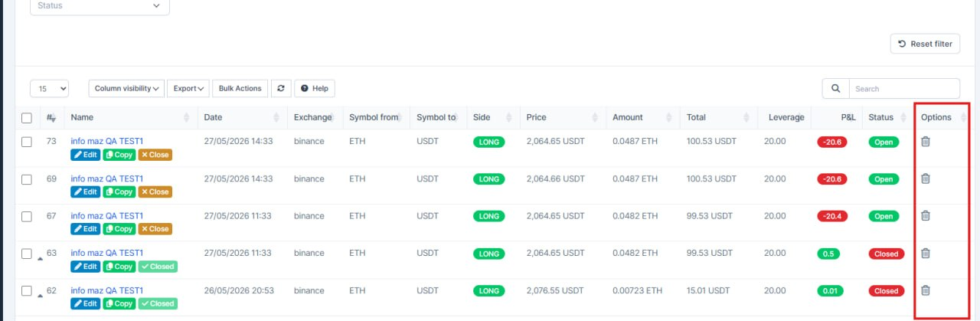Image resolution: width=980 pixels, height=321 pixels.
Task: Open info maz QA TEST1 link row 69
Action: point(107,179)
